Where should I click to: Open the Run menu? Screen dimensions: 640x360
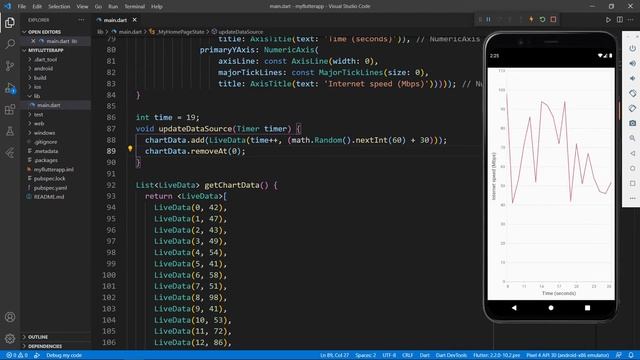click(x=113, y=7)
